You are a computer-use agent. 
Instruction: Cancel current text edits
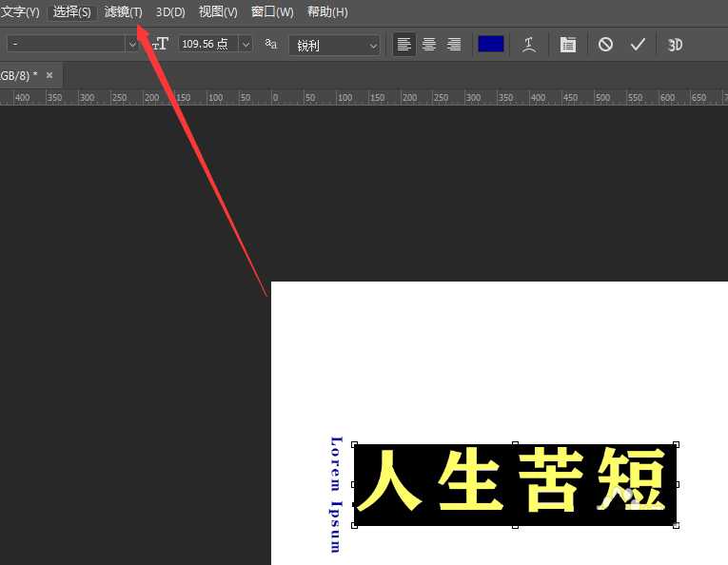(605, 45)
